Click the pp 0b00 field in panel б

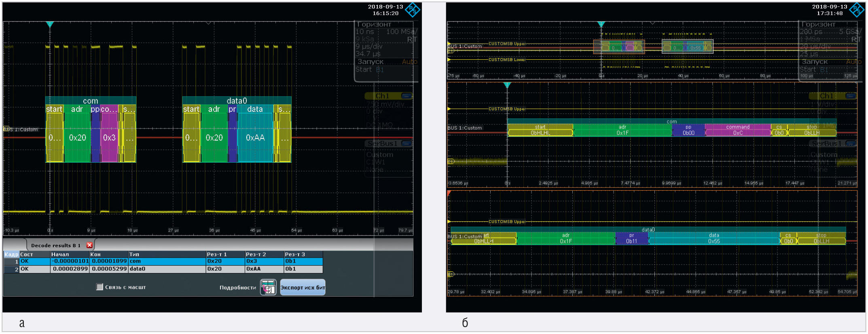tap(688, 130)
